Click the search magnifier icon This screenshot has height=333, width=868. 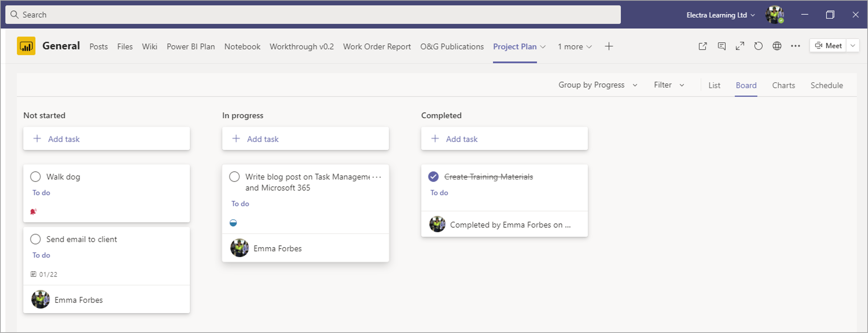pyautogui.click(x=14, y=15)
